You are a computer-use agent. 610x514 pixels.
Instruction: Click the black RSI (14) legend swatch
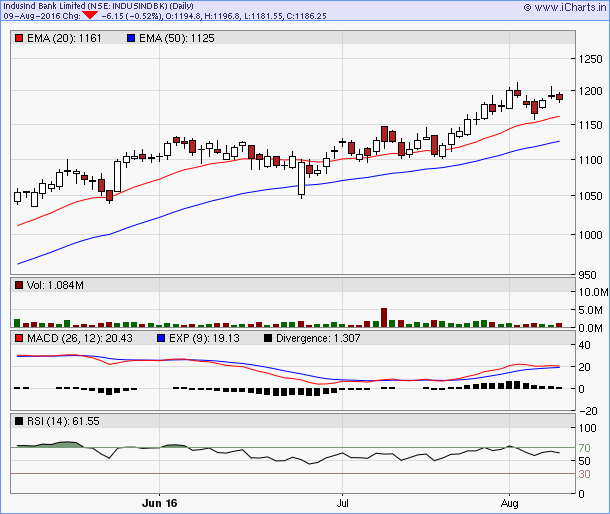pos(19,421)
